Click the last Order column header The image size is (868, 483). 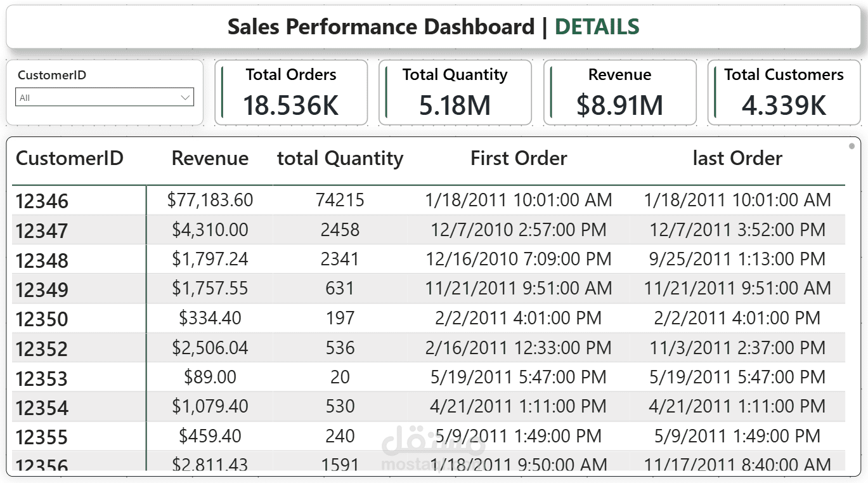coord(737,159)
